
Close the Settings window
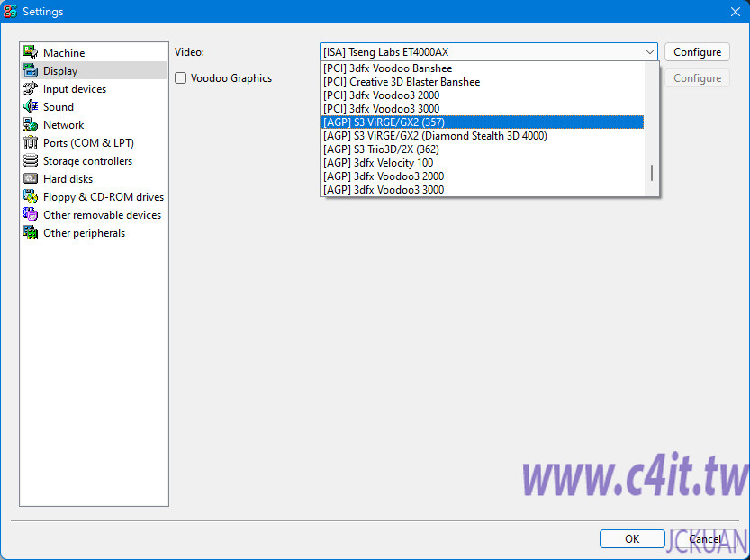(736, 12)
